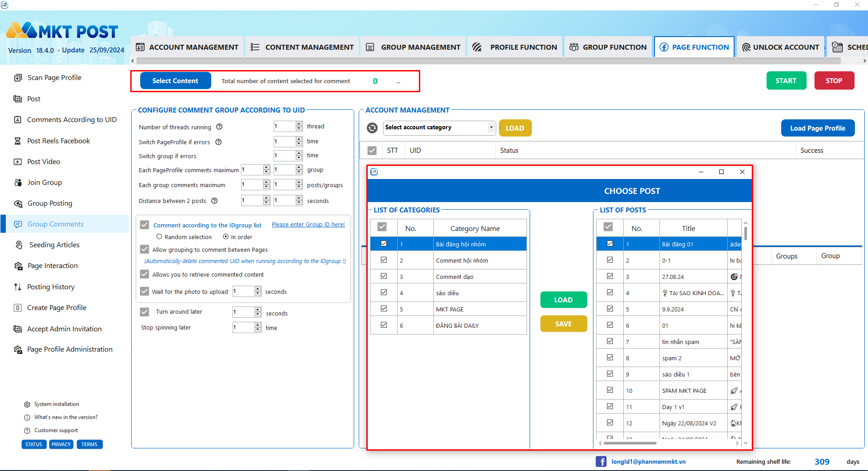Click help icon beside Distance between 2 posts
The width and height of the screenshot is (868, 471).
click(214, 201)
